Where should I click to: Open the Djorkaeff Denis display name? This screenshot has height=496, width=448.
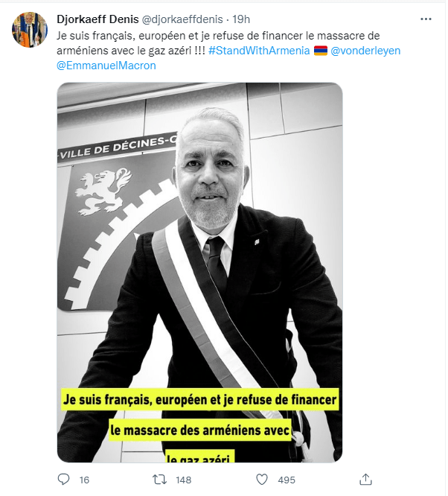pyautogui.click(x=97, y=19)
